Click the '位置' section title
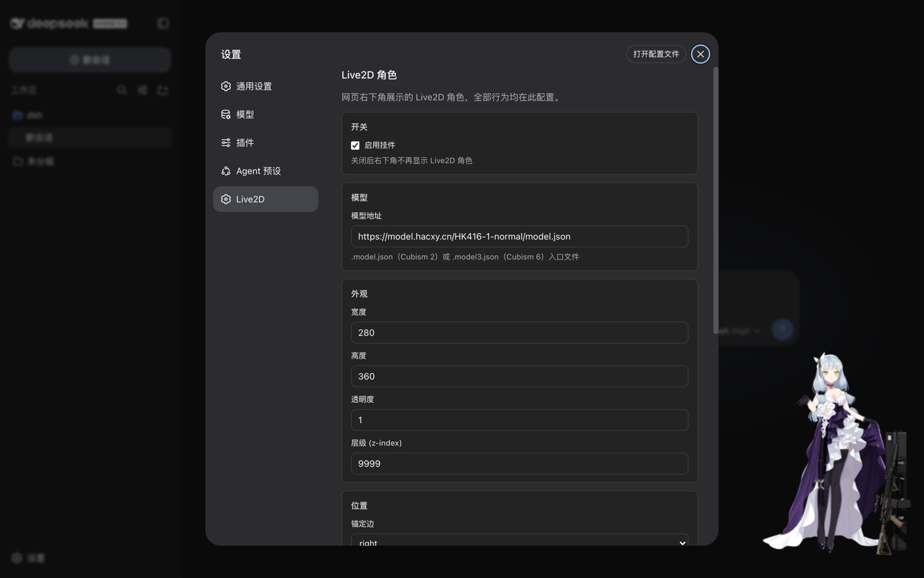The image size is (924, 578). point(359,505)
